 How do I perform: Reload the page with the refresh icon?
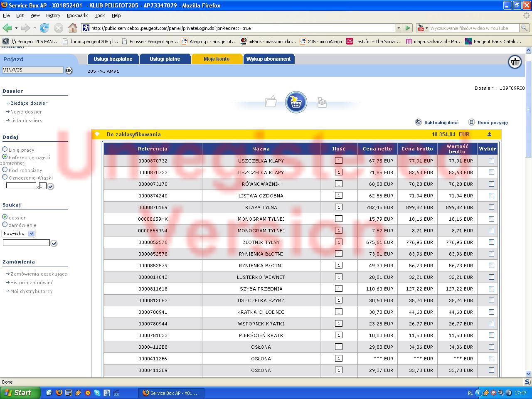(44, 28)
